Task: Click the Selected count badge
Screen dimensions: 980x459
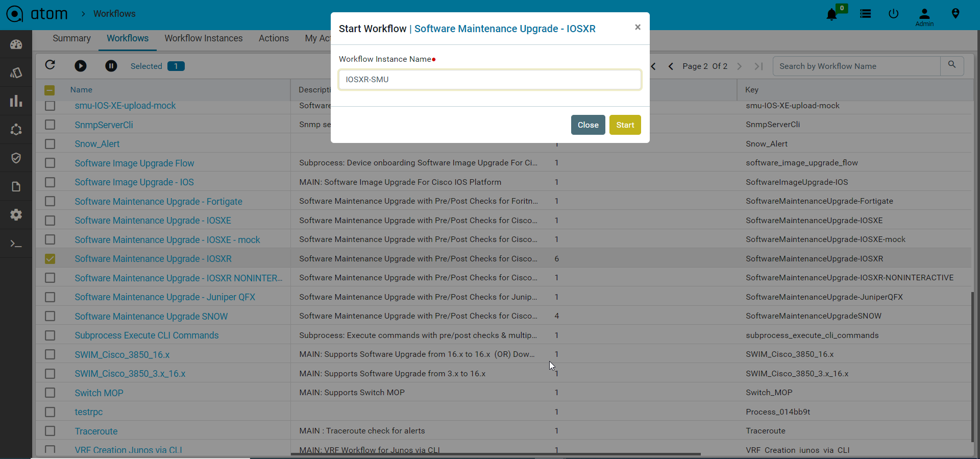Action: [x=176, y=66]
